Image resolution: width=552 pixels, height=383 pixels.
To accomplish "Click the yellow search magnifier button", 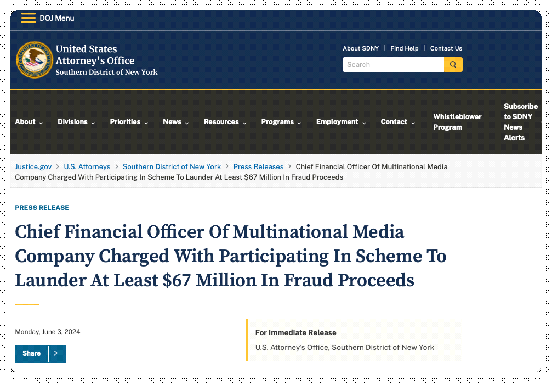I will (453, 64).
